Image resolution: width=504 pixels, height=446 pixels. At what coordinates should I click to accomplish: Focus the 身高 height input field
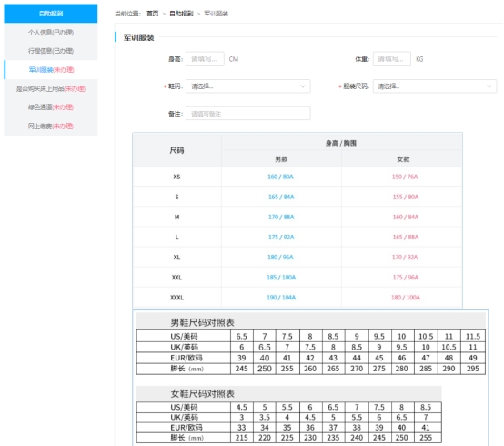coord(205,59)
